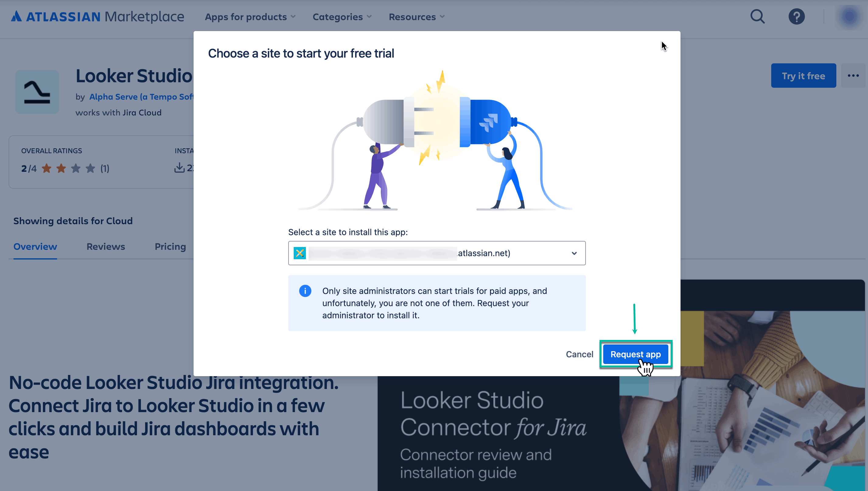
Task: Open more options via the ellipsis icon
Action: 853,76
